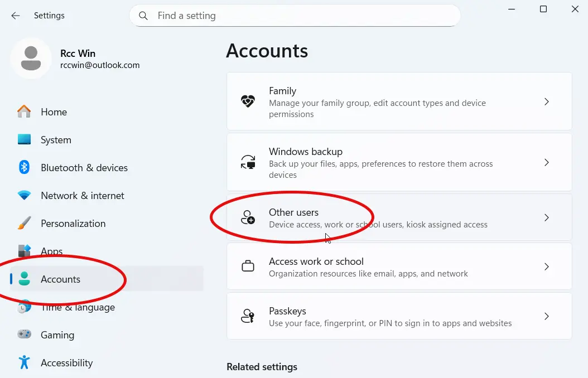
Task: Navigate back using the arrow button
Action: coord(15,15)
